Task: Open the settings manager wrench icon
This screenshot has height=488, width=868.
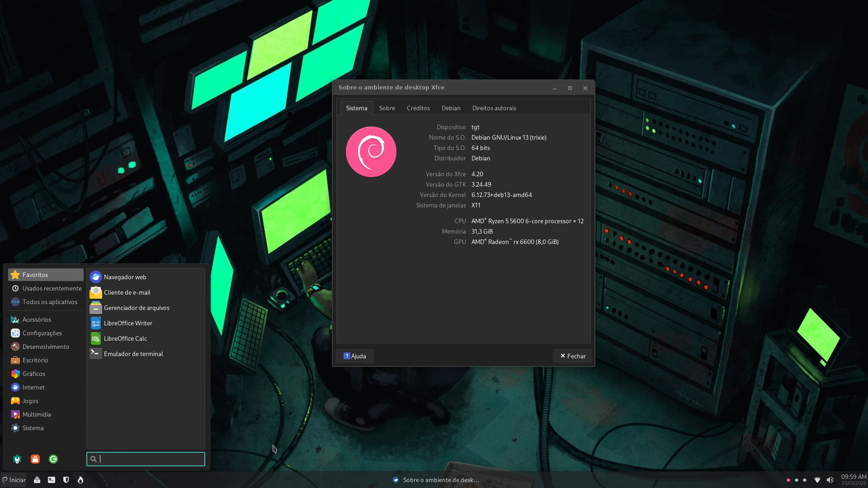Action: tap(17, 459)
